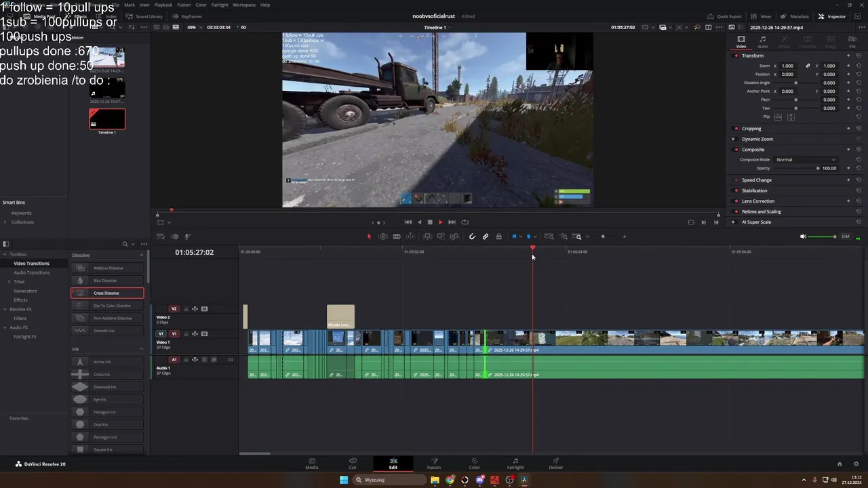Open the Workspace menu

244,5
